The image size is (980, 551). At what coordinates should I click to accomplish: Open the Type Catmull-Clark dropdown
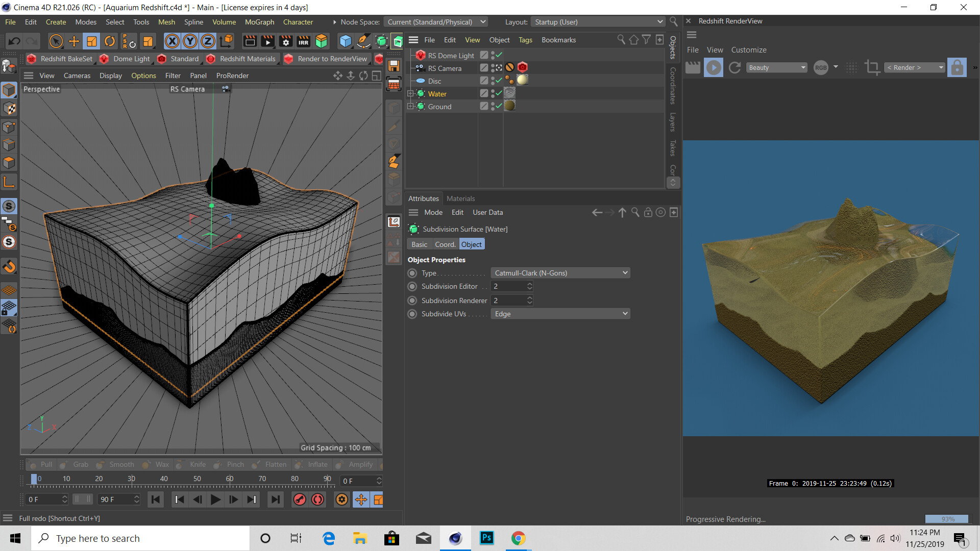coord(560,273)
